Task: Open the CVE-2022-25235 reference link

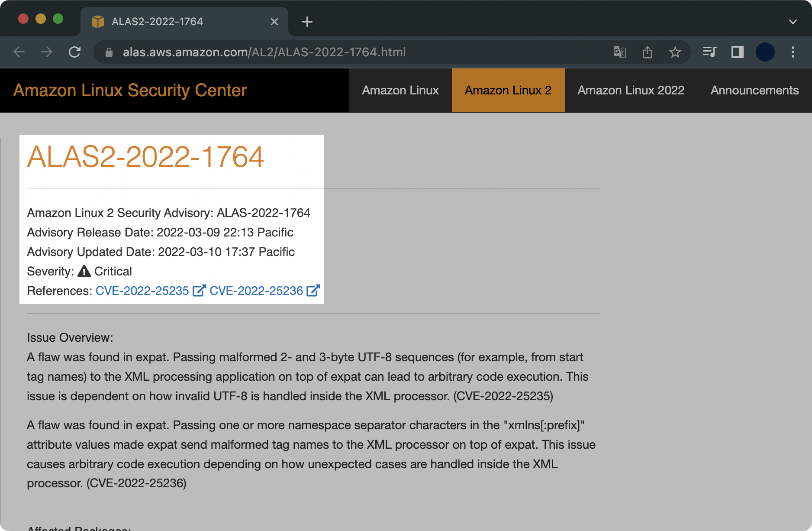Action: [x=142, y=291]
